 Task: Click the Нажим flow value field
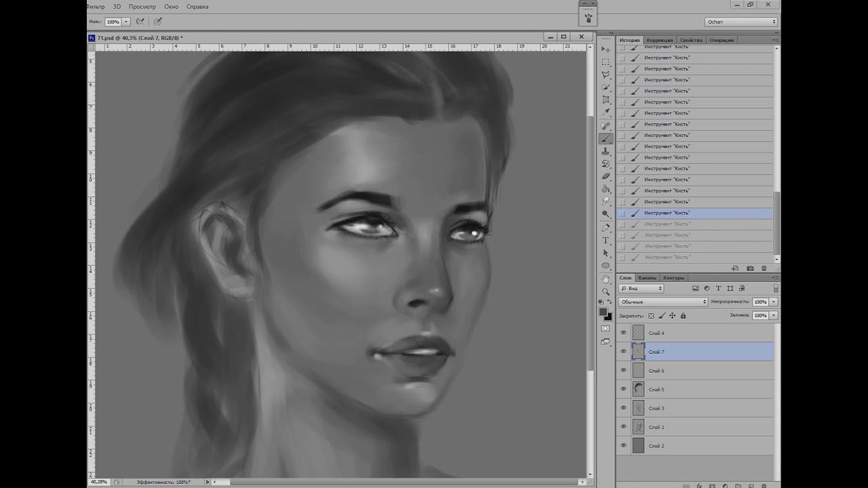click(113, 22)
